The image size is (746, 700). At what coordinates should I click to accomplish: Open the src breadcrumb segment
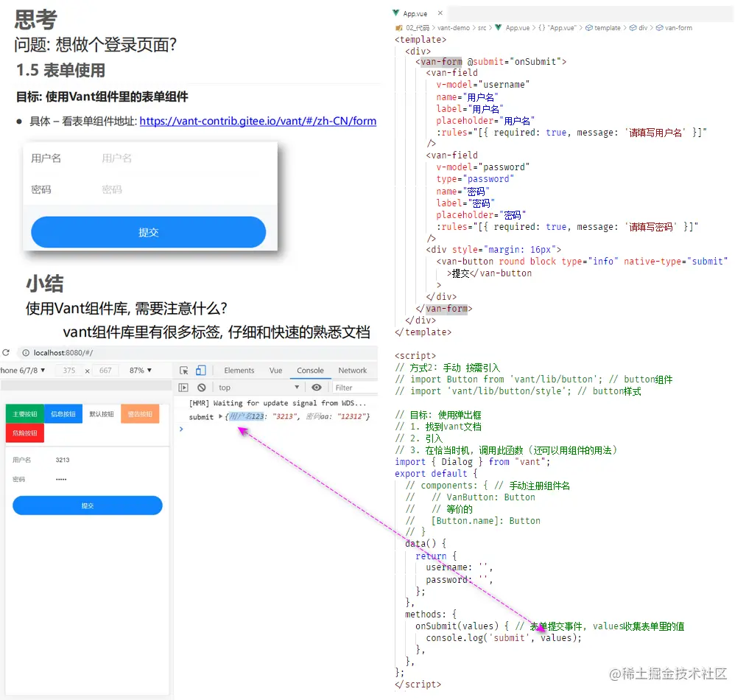[482, 28]
